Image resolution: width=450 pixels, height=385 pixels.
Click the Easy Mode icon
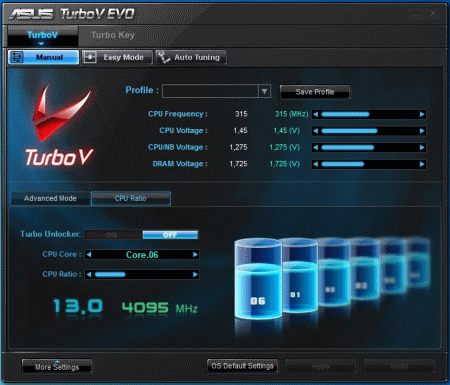point(90,57)
